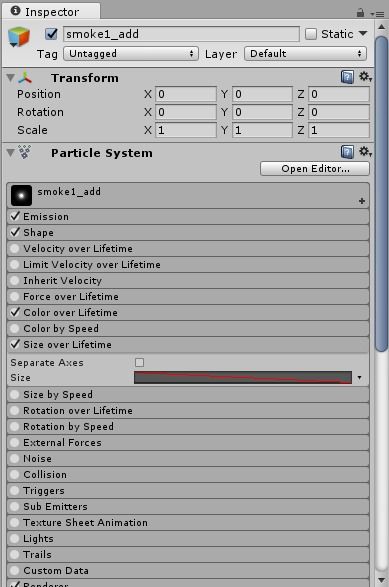Click the Inspector info icon
The height and width of the screenshot is (587, 389).
coord(15,10)
